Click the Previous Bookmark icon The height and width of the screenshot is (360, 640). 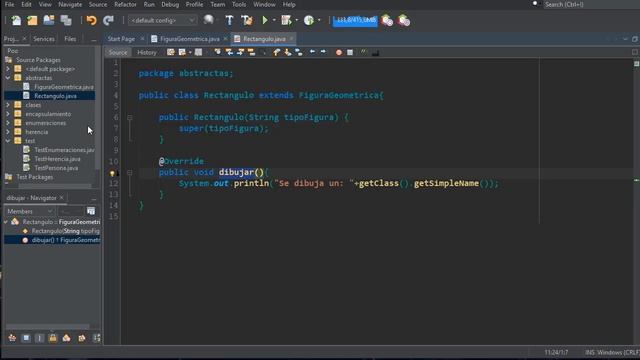tap(277, 52)
